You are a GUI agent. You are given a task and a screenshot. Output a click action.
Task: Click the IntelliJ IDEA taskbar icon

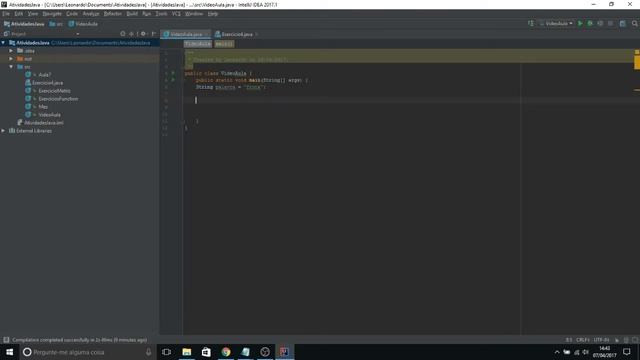284,352
